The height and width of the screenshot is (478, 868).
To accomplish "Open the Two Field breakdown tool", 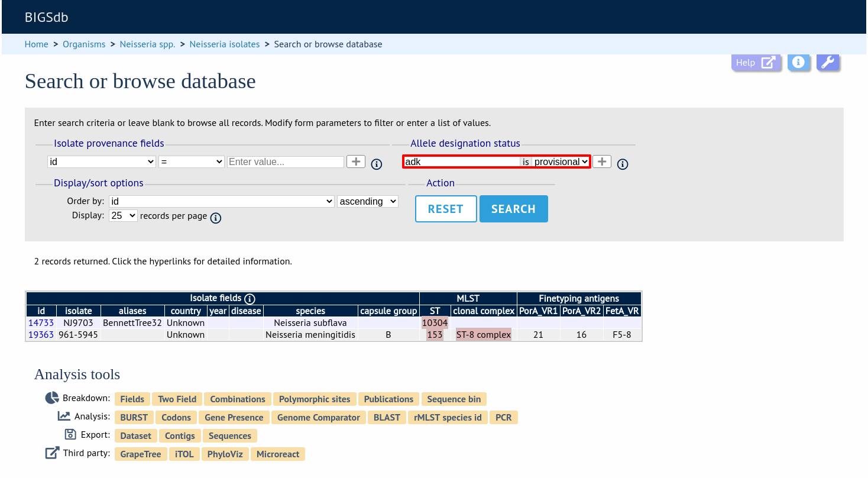I will coord(177,399).
